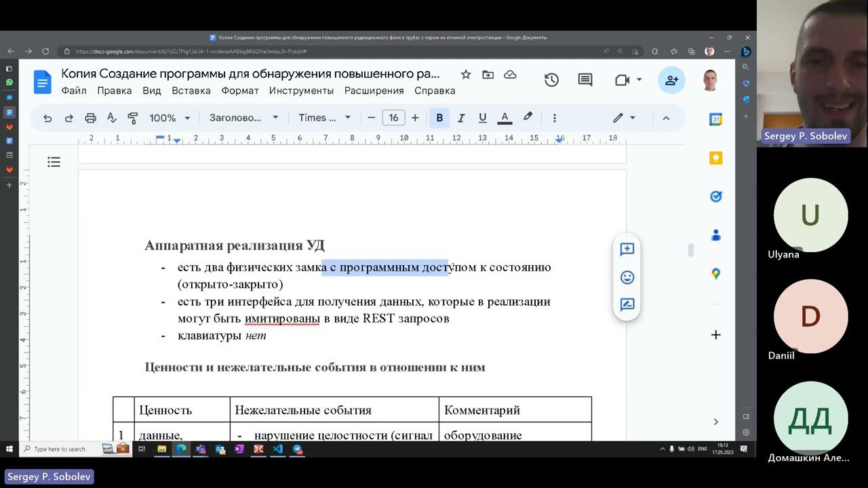Open version history clock icon
This screenshot has width=868, height=488.
551,80
